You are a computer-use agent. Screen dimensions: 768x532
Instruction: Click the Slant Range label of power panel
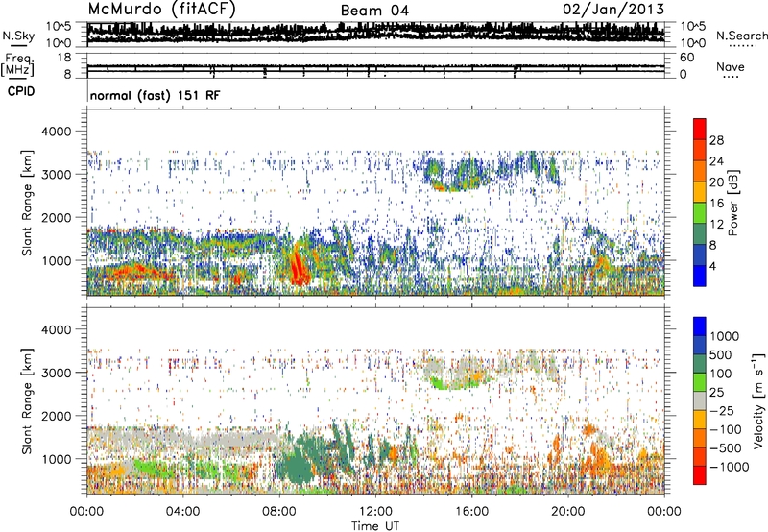27,203
